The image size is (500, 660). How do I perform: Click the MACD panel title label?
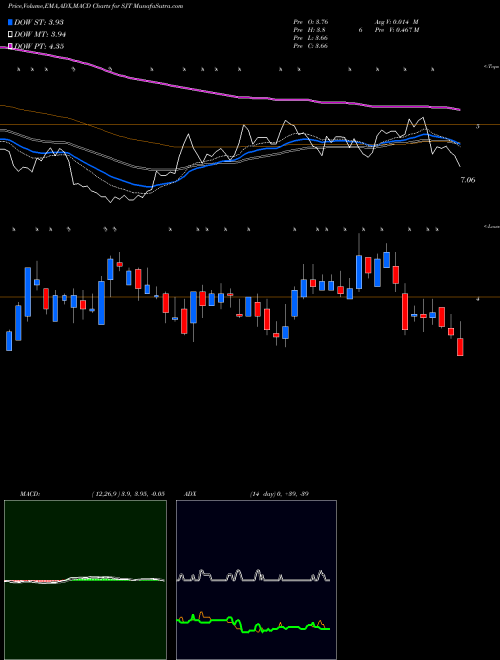(x=29, y=494)
